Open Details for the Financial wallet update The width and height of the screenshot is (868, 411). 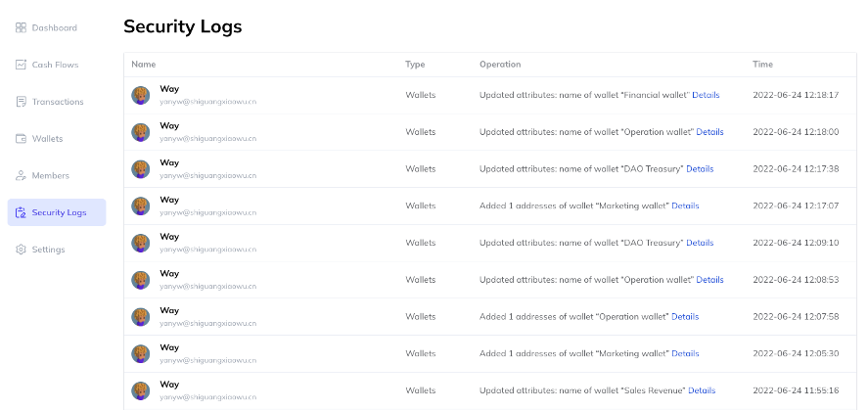coord(706,95)
